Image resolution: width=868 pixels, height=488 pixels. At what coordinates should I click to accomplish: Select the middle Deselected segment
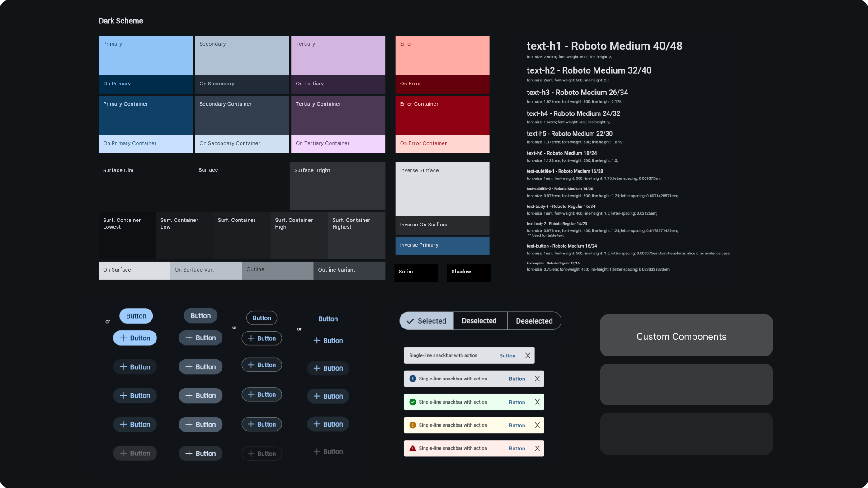(479, 321)
